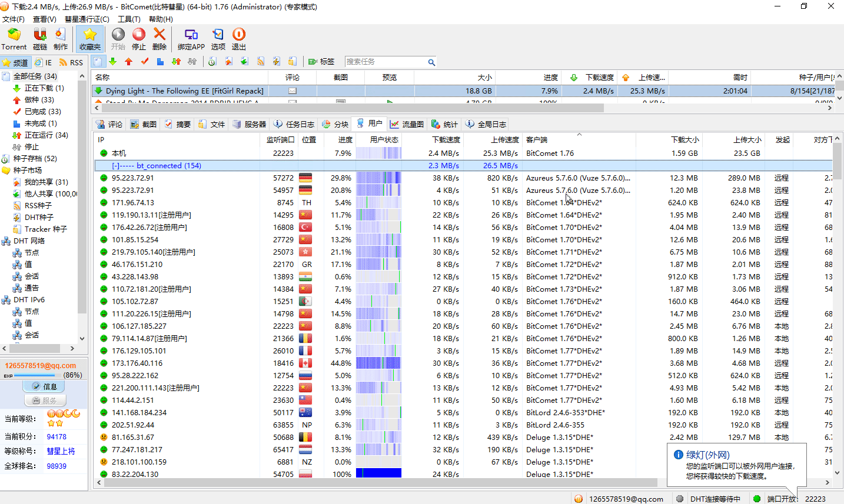The width and height of the screenshot is (844, 504).
Task: Click the DHT torrent lightning icon in toolbar
Action: (x=276, y=62)
